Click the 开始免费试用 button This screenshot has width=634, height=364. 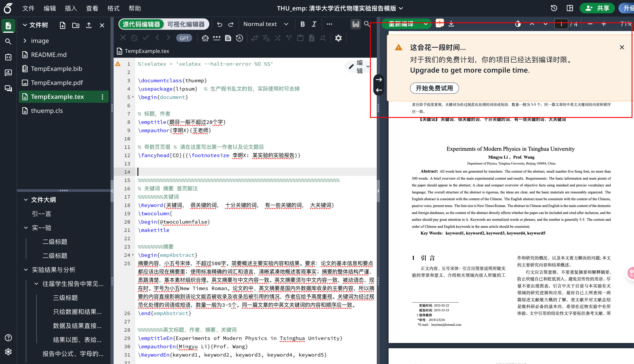pos(434,88)
